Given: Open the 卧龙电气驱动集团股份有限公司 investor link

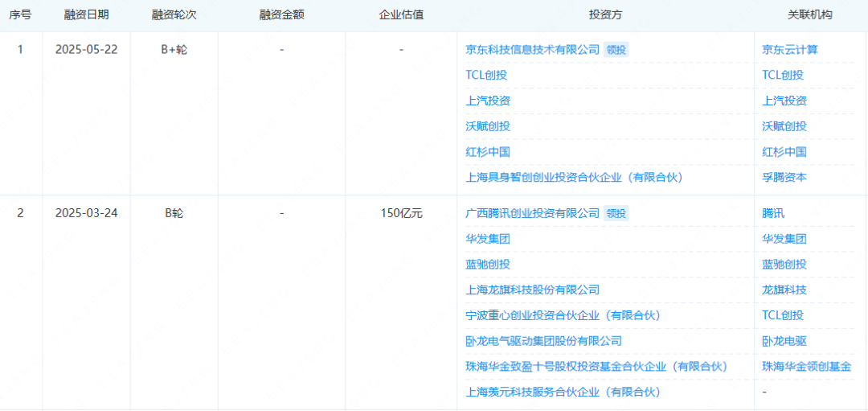Looking at the screenshot, I should (543, 341).
